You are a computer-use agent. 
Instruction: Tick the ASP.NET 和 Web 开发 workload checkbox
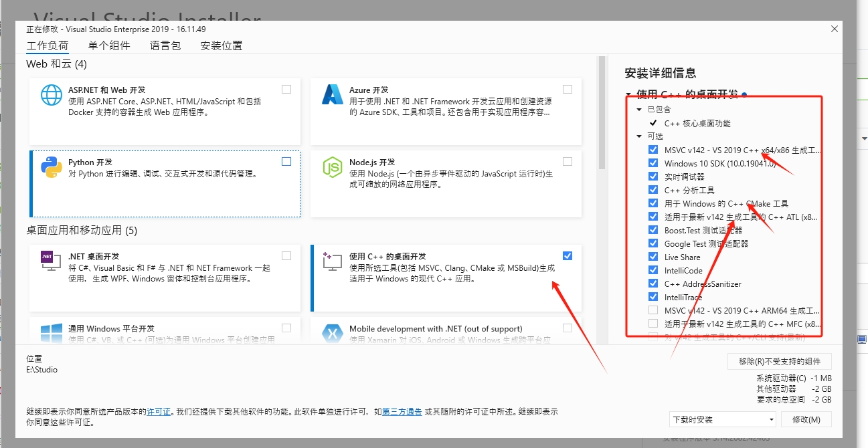(286, 89)
